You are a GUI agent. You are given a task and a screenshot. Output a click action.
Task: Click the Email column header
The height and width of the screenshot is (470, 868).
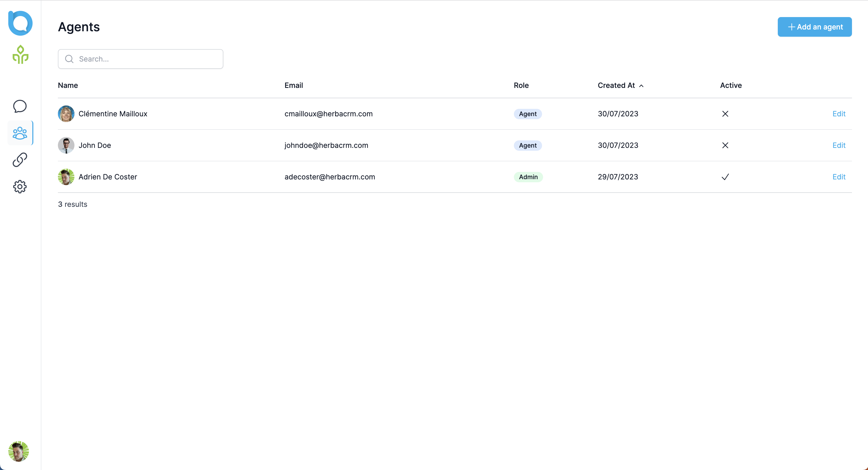(x=293, y=85)
